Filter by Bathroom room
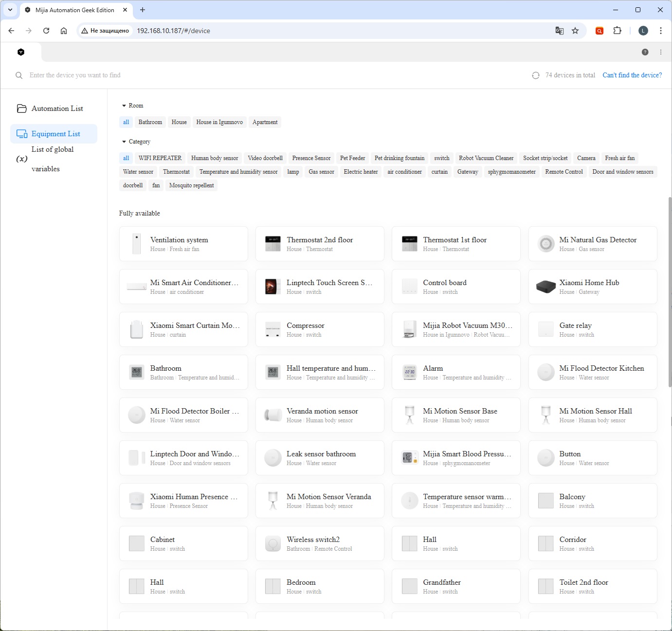 150,122
